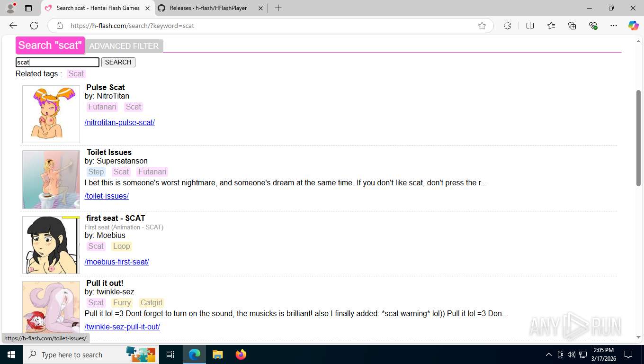
Task: Click the Catgirl tag under twinkle-sez
Action: click(152, 303)
